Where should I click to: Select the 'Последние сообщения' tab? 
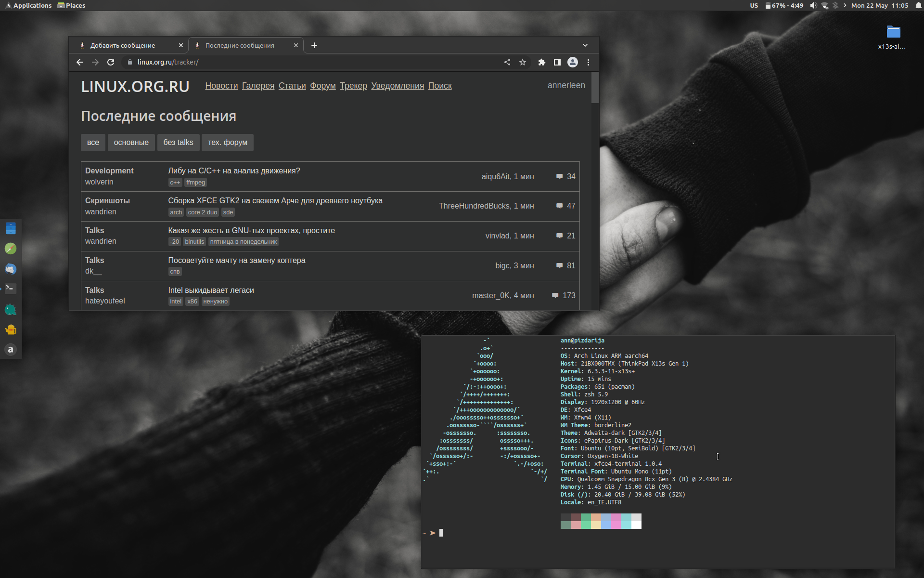245,45
